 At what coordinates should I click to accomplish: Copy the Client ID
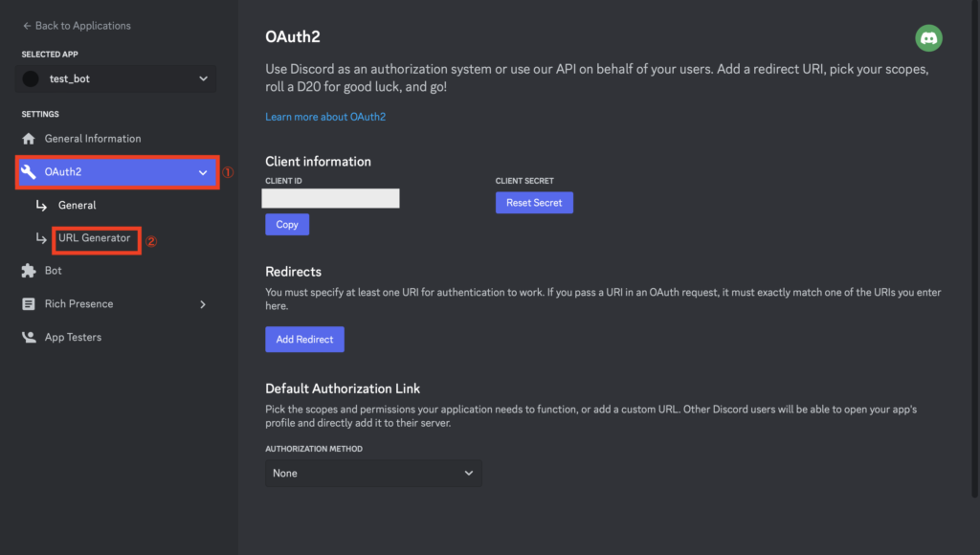pos(286,224)
